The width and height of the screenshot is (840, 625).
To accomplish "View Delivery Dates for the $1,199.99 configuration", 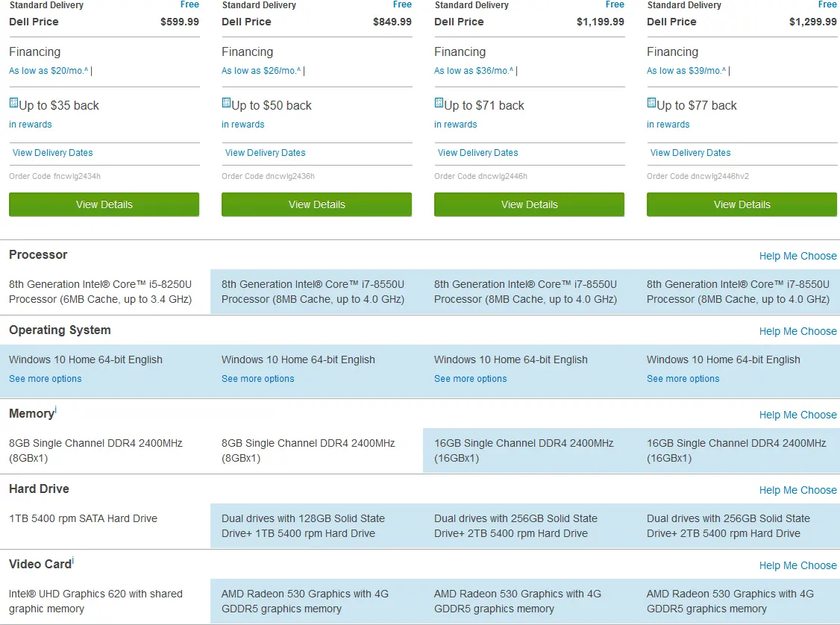I will pos(478,153).
